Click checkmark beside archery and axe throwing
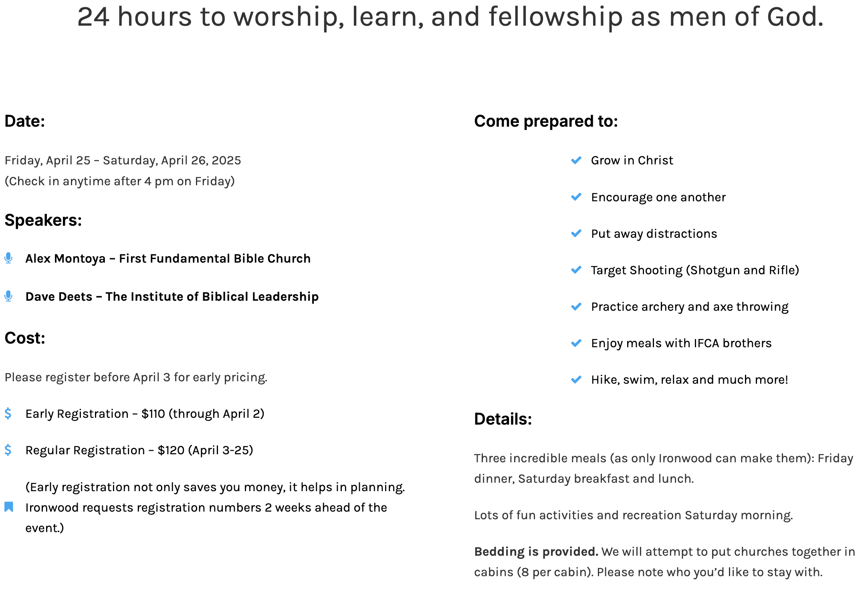The width and height of the screenshot is (868, 591). 576,306
